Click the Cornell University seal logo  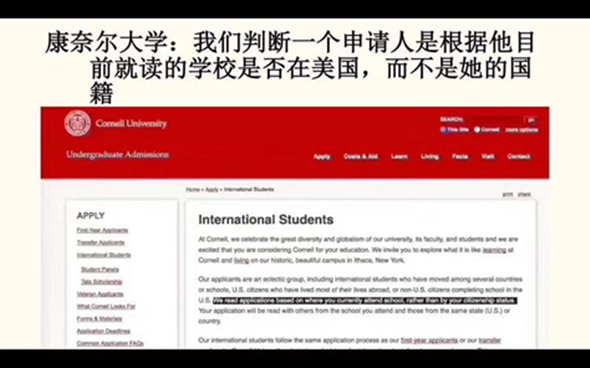point(78,123)
